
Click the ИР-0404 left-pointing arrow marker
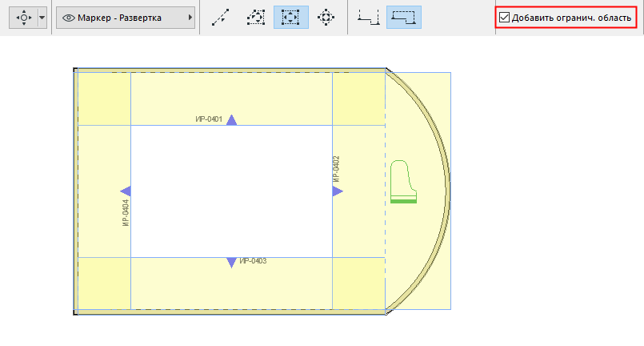(126, 191)
